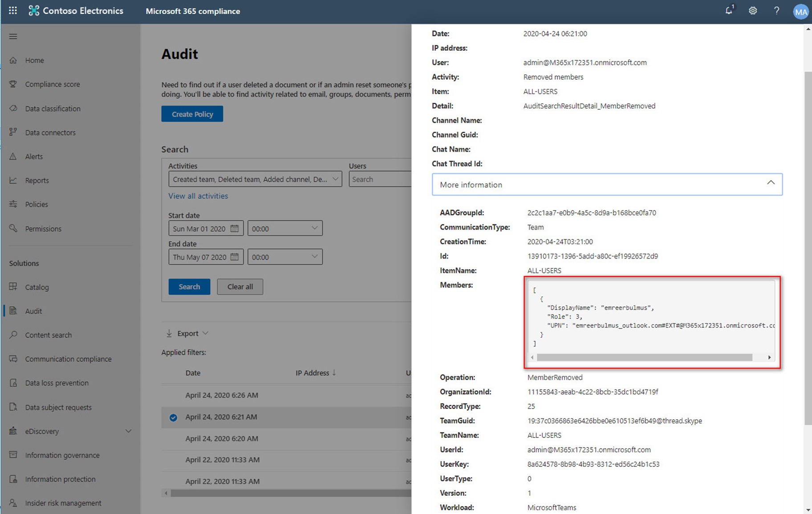Click the details pane vertical scrollbar
Screen dimensions: 812x514
808,248
